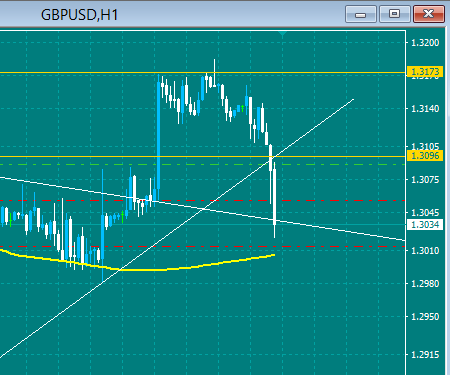Image resolution: width=450 pixels, height=375 pixels.
Task: Select the yellow 1.3096 price label
Action: coord(425,156)
